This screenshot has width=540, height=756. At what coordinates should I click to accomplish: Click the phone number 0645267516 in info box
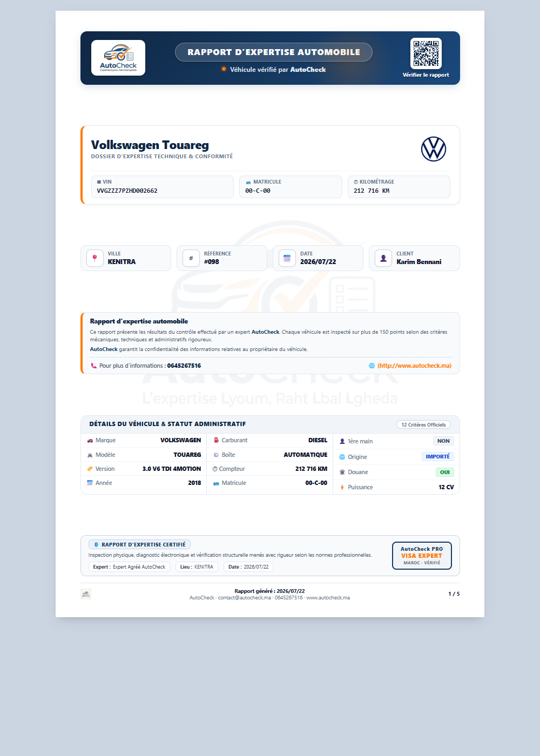click(x=184, y=366)
